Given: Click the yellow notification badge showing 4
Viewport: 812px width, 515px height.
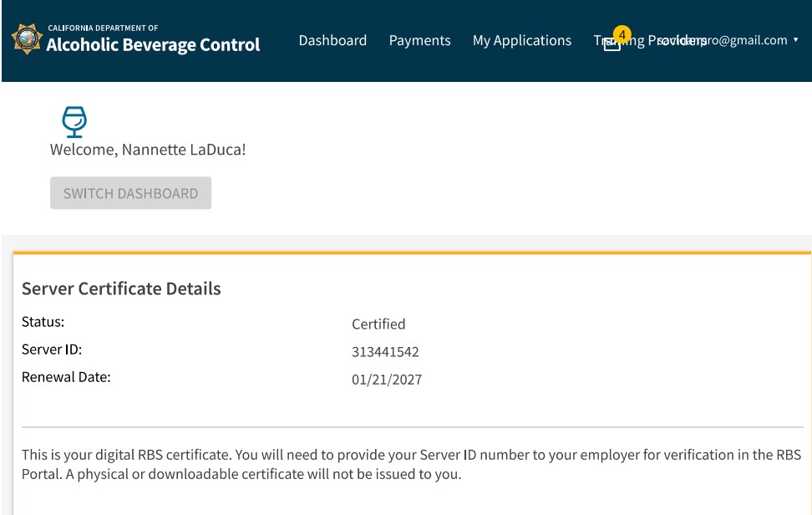Looking at the screenshot, I should pyautogui.click(x=622, y=34).
